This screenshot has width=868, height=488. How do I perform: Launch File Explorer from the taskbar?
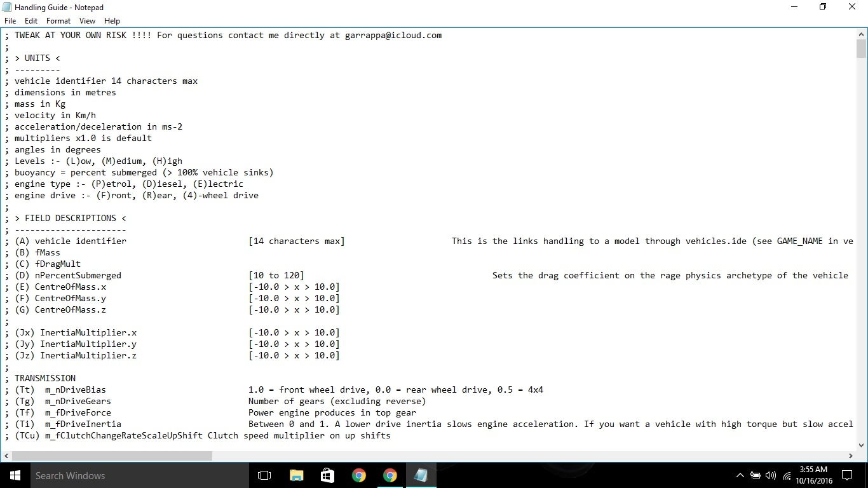(296, 475)
